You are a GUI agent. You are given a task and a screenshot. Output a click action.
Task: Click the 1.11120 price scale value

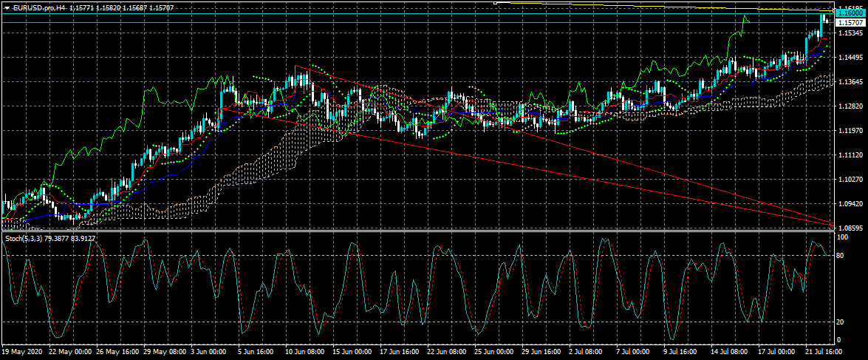pos(850,154)
